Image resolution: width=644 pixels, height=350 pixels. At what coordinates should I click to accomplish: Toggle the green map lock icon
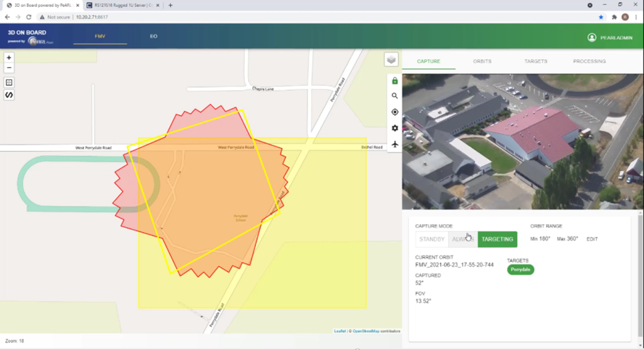(395, 81)
